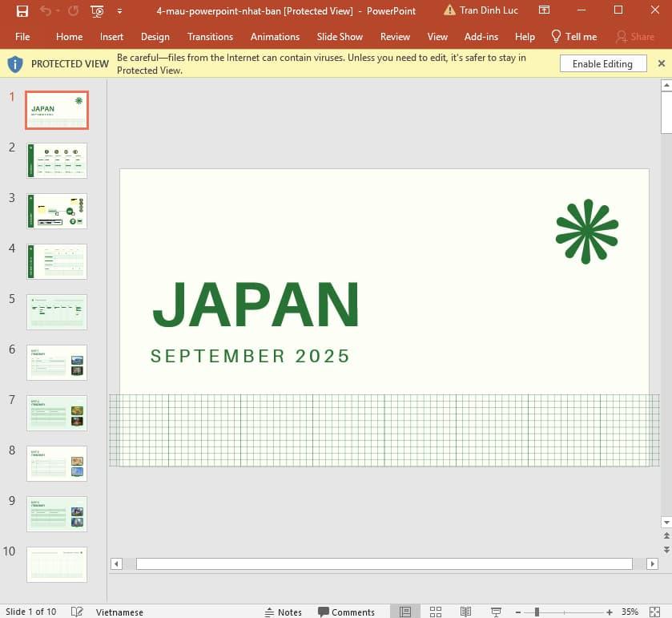Start Slide Show from the status bar icon
The width and height of the screenshot is (672, 618).
496,612
